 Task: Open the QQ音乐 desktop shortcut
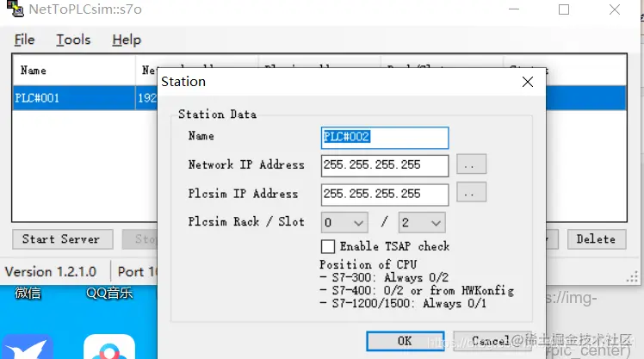click(x=109, y=294)
